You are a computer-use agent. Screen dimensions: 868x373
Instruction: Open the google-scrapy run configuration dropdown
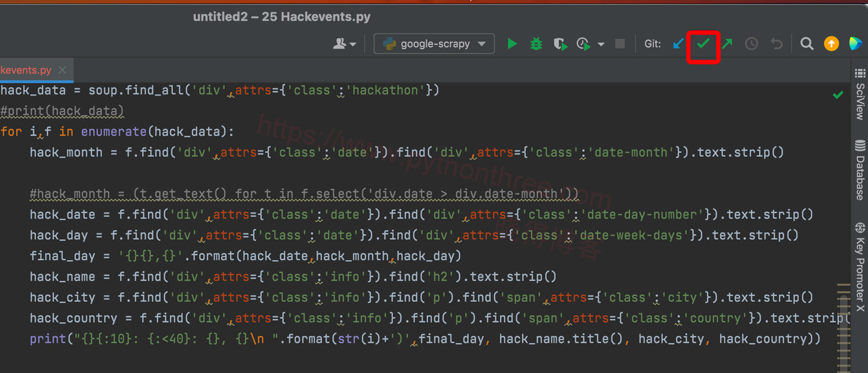pyautogui.click(x=434, y=43)
